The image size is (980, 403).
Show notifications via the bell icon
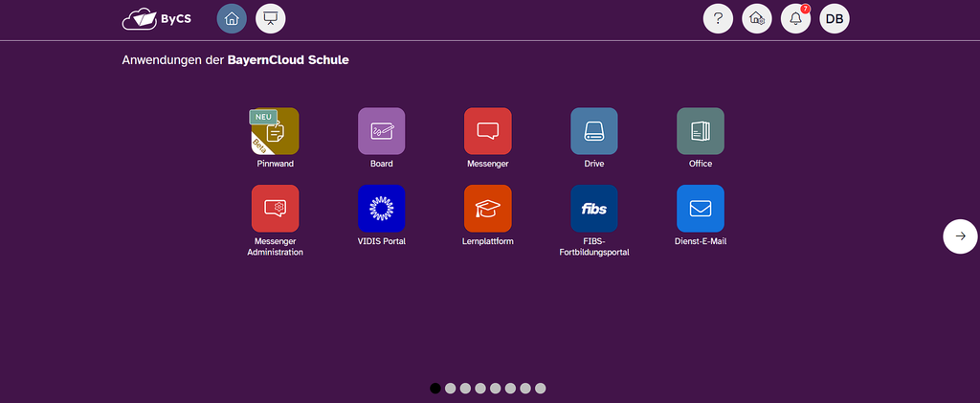coord(795,19)
